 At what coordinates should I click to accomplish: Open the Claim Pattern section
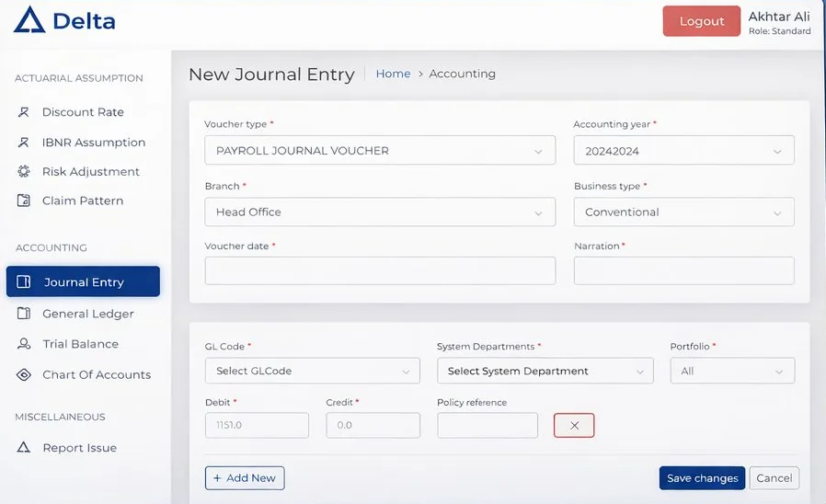pos(83,200)
